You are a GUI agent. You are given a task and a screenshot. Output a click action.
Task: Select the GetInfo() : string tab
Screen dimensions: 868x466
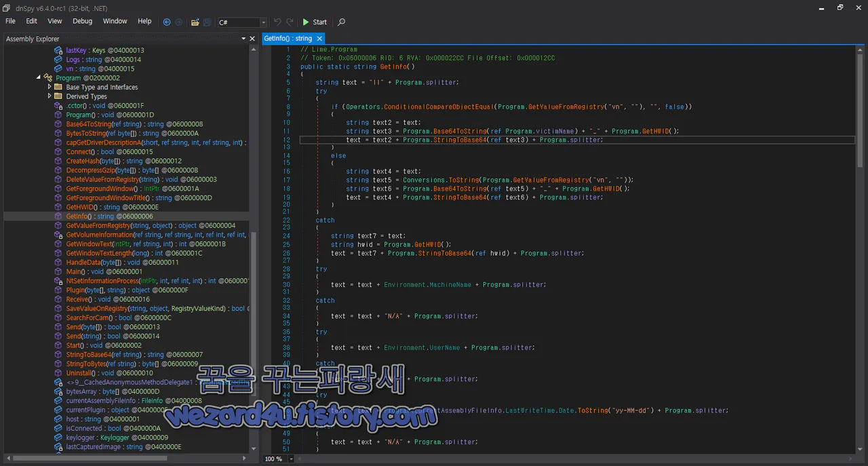(288, 39)
